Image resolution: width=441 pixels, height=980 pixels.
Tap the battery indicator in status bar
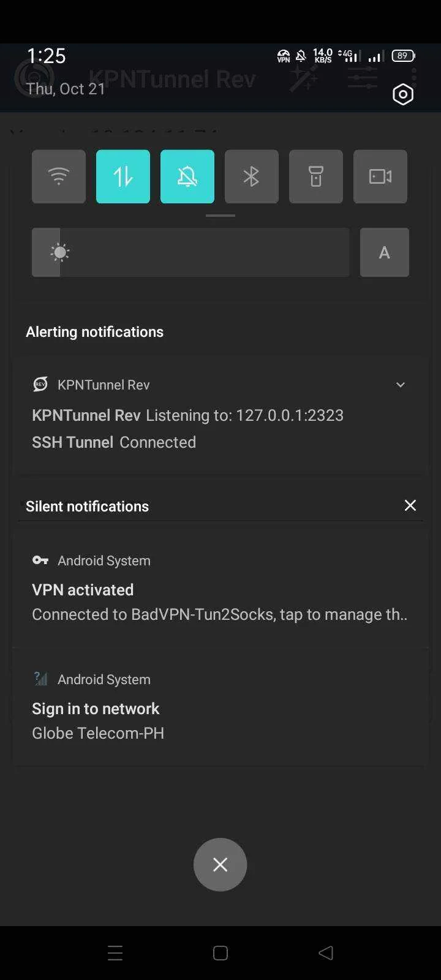point(404,56)
